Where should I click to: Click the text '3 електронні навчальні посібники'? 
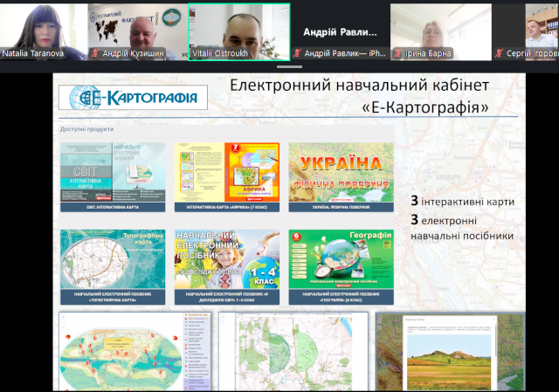[x=462, y=228]
